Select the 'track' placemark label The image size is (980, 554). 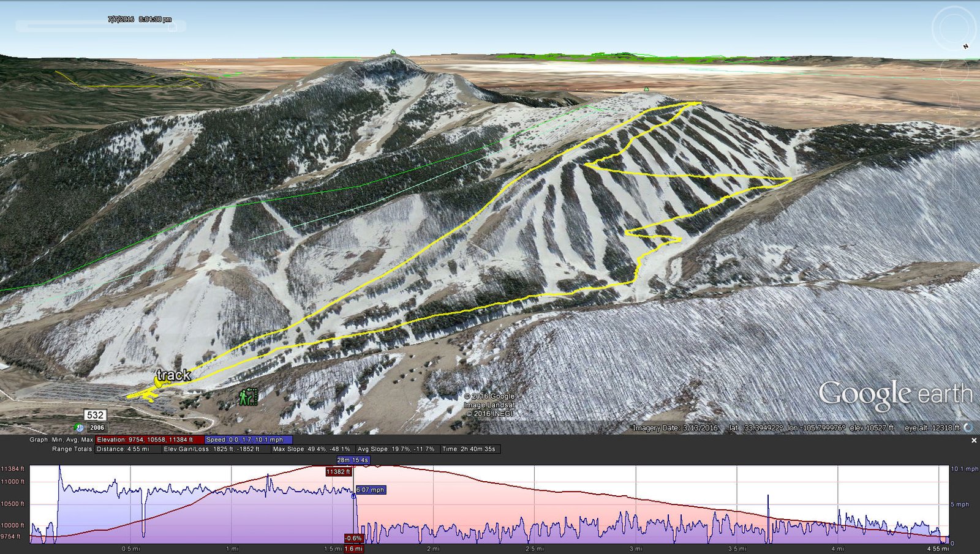[173, 376]
